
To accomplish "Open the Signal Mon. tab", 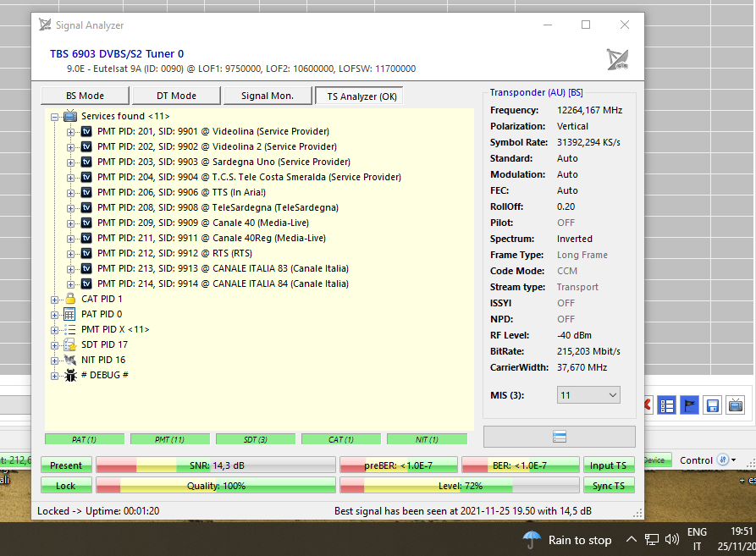I will click(268, 96).
